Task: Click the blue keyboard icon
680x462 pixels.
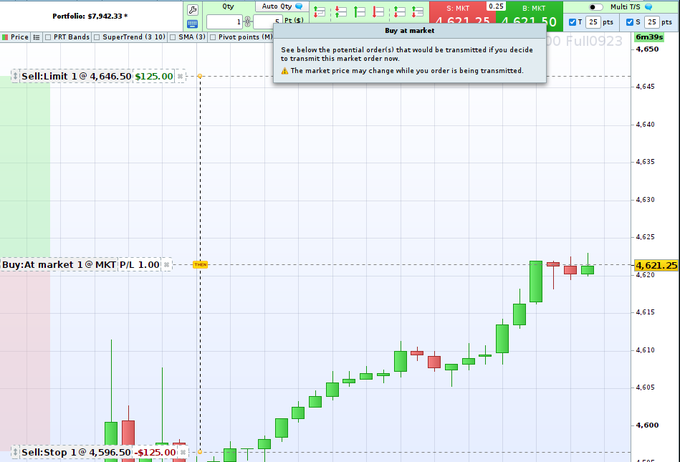Action: (x=193, y=24)
